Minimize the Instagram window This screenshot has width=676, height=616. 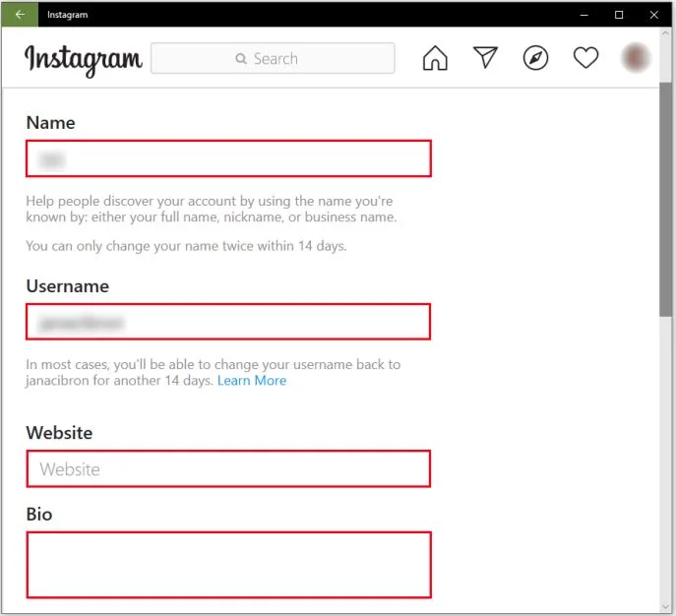click(x=584, y=15)
